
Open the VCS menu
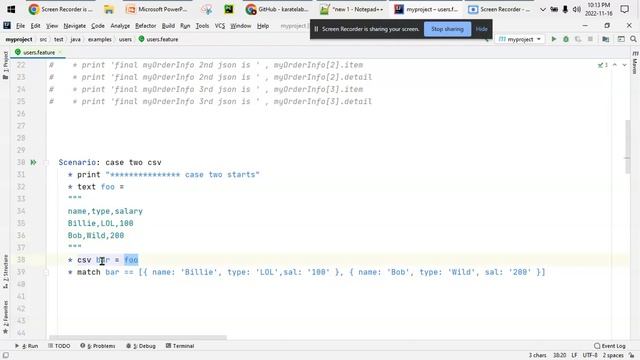tap(220, 26)
